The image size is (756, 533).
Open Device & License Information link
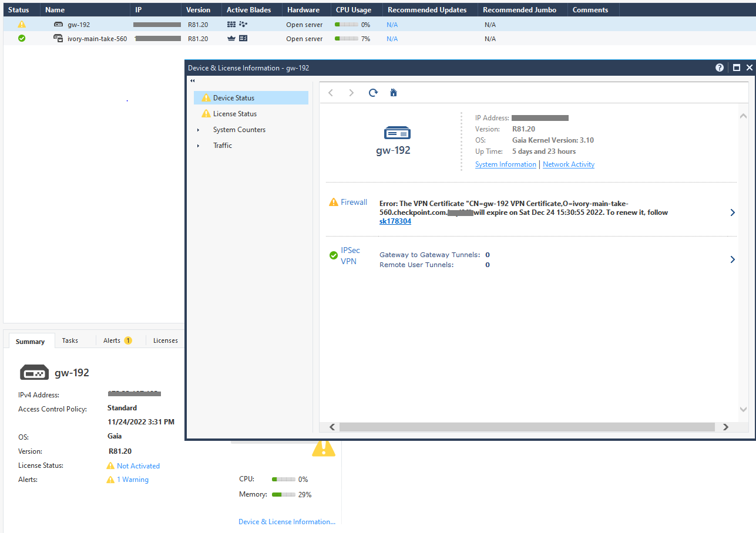[287, 521]
